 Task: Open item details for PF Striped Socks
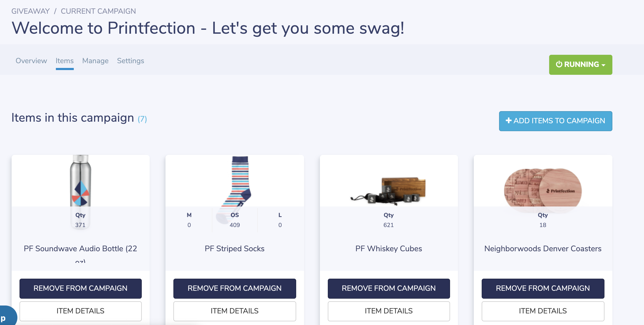click(x=235, y=311)
